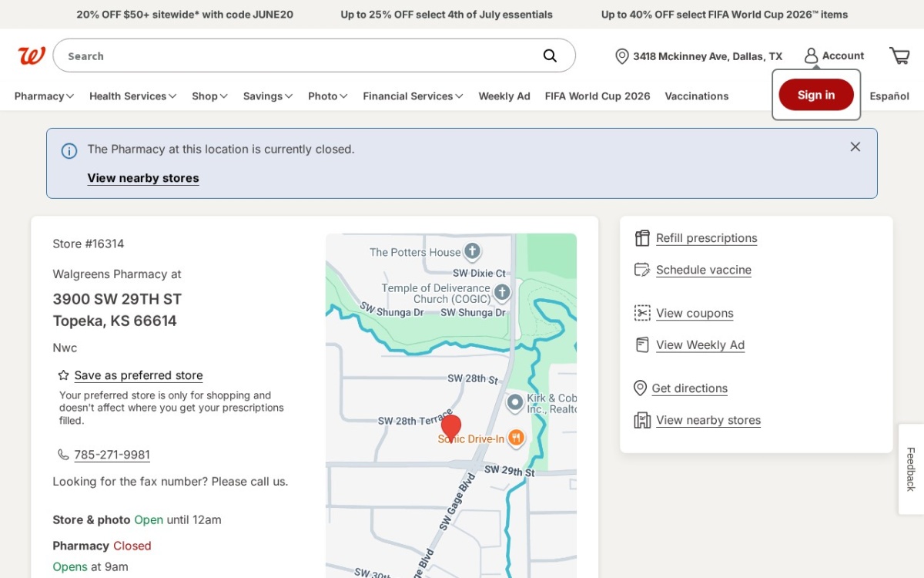Click The Potters House church marker

472,251
